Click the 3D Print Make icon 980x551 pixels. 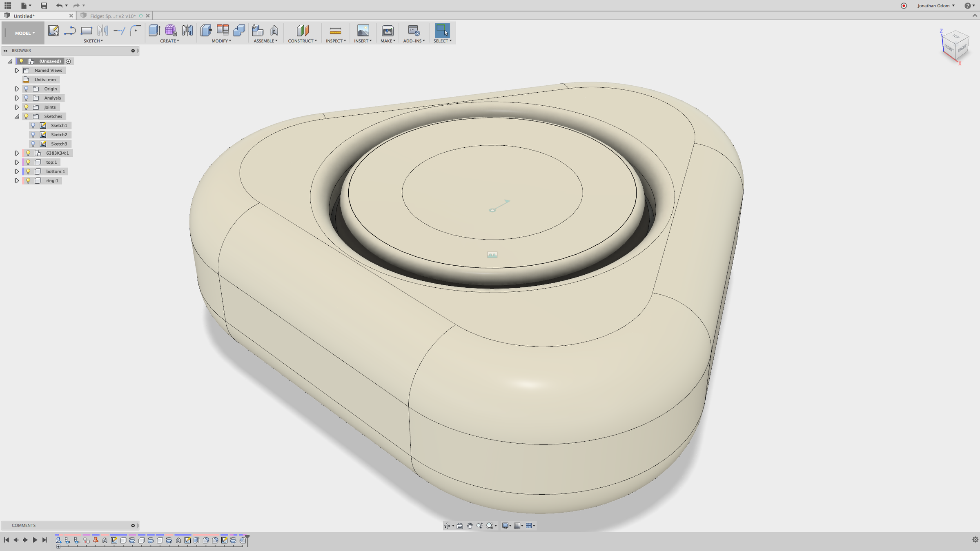point(387,31)
